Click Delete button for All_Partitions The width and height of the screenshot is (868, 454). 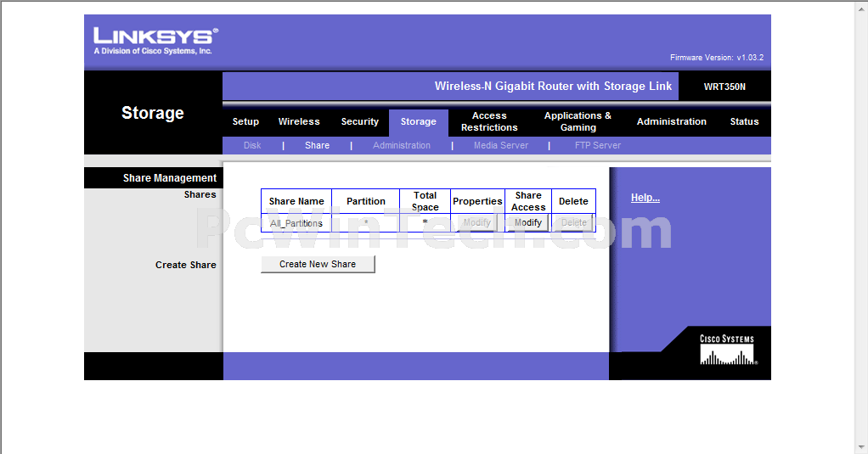[573, 222]
